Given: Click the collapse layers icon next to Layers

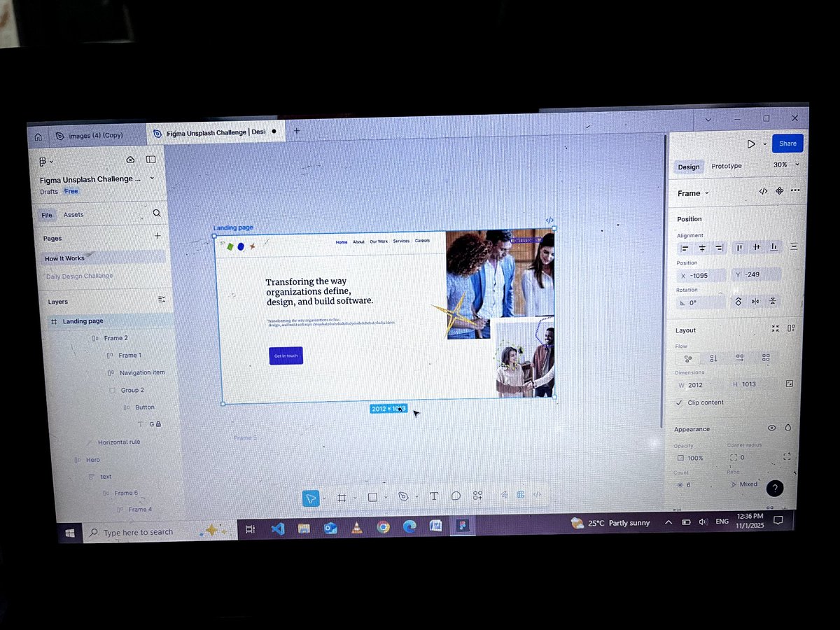Looking at the screenshot, I should coord(162,300).
